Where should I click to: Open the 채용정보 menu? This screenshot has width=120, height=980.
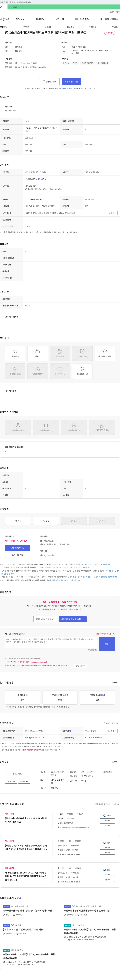20,19
